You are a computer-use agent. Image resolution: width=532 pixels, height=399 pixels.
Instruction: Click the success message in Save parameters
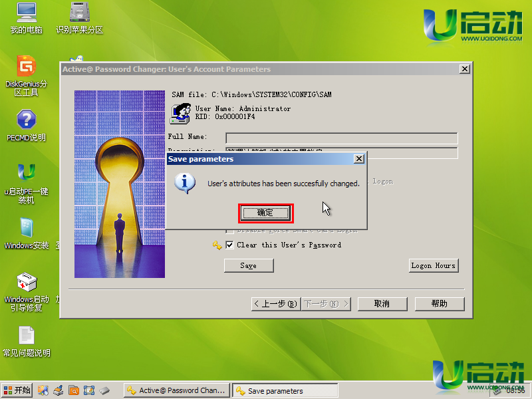(x=283, y=184)
